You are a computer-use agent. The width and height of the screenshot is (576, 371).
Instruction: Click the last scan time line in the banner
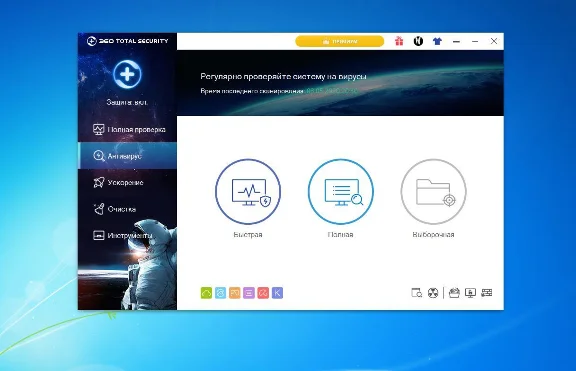(x=279, y=91)
